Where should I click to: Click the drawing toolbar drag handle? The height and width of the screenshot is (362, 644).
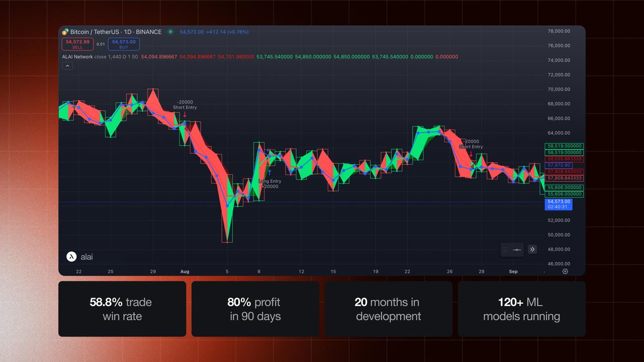click(505, 249)
